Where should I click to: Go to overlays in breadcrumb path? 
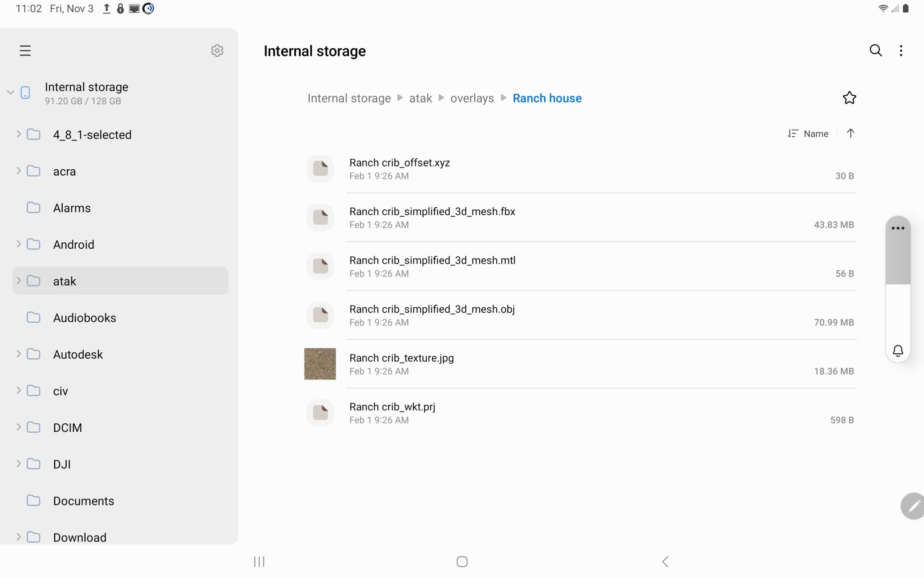pyautogui.click(x=472, y=98)
